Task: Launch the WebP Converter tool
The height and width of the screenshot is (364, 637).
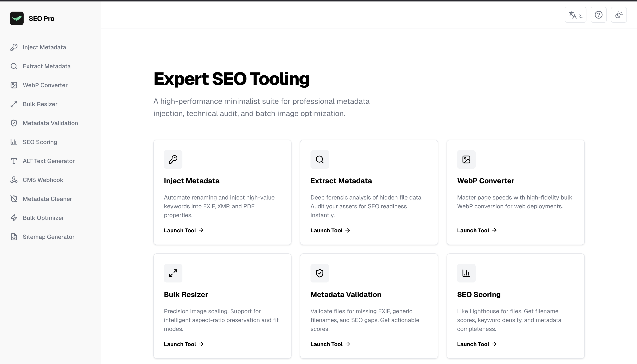Action: [476, 230]
